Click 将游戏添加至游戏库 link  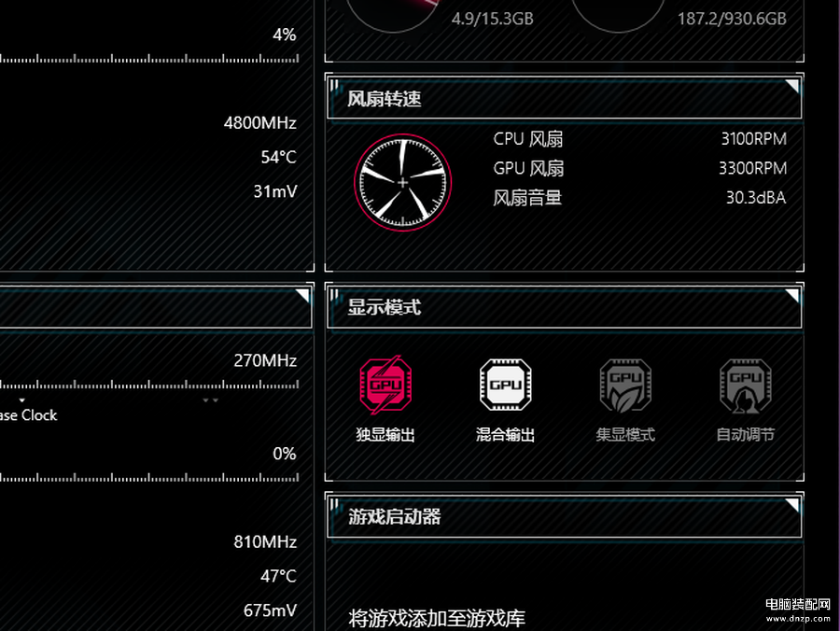pos(437,618)
